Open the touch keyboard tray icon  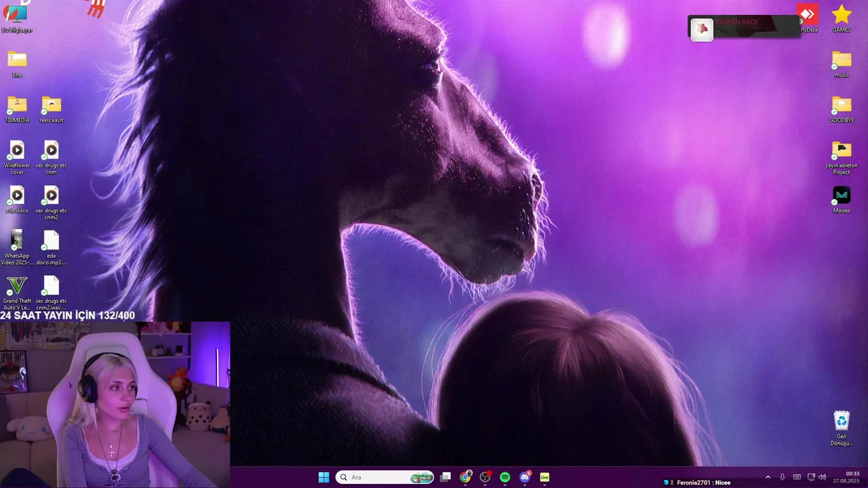pos(797,477)
